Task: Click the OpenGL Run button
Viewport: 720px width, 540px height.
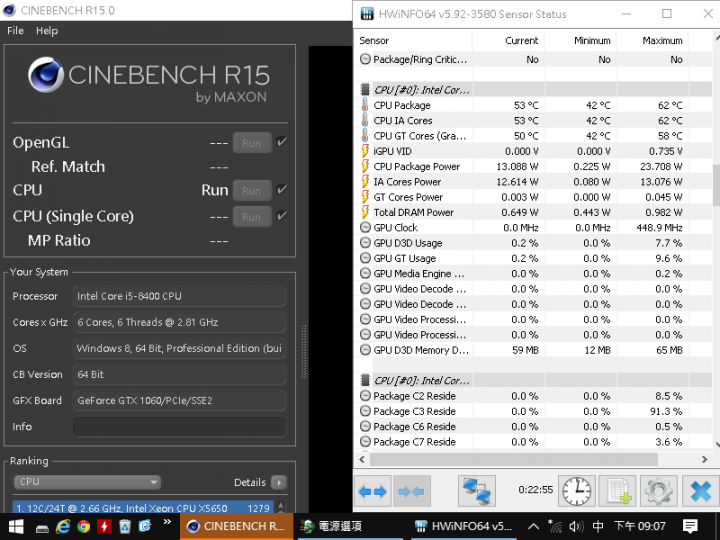Action: point(252,143)
